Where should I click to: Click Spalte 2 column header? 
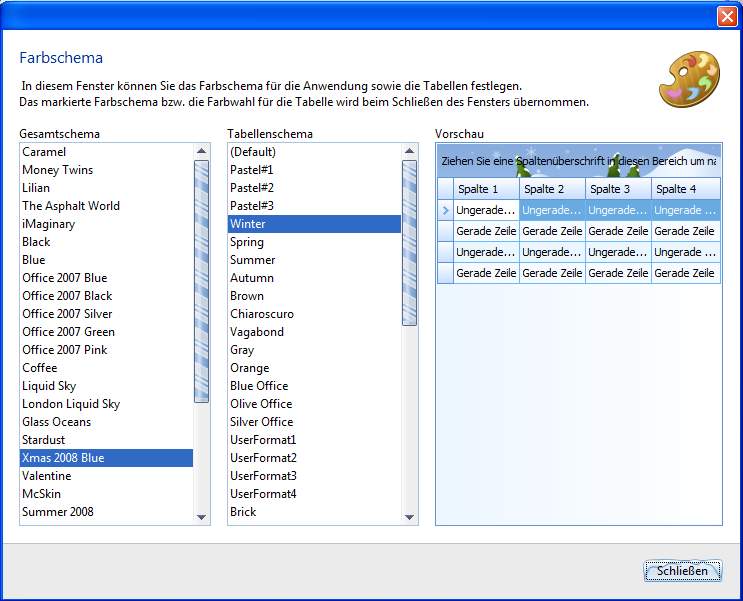(553, 189)
